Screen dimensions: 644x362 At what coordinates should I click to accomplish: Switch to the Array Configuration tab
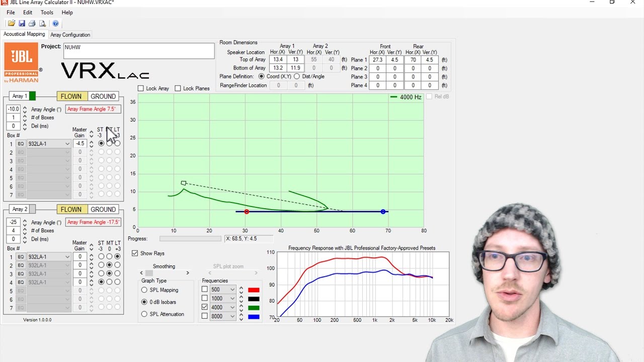[x=70, y=35]
